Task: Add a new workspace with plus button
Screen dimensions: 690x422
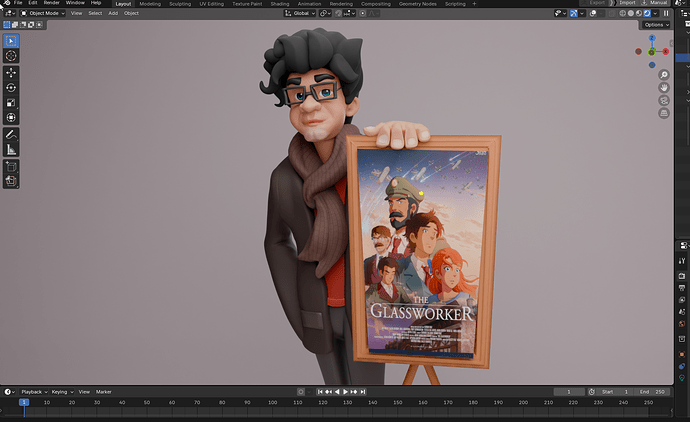Action: coord(474,4)
